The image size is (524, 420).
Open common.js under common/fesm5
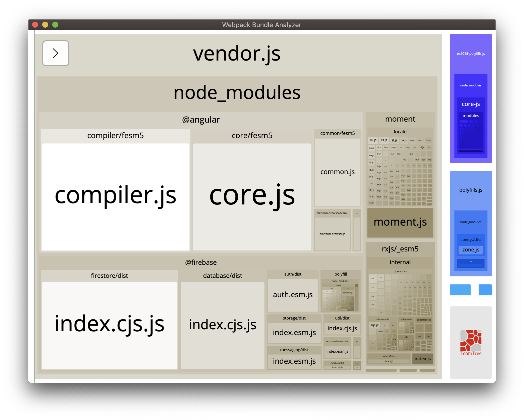(x=337, y=172)
